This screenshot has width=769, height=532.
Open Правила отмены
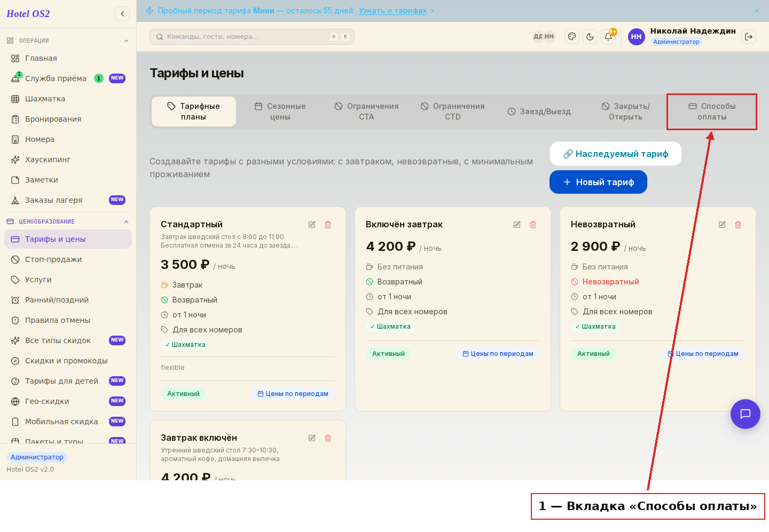click(x=68, y=320)
